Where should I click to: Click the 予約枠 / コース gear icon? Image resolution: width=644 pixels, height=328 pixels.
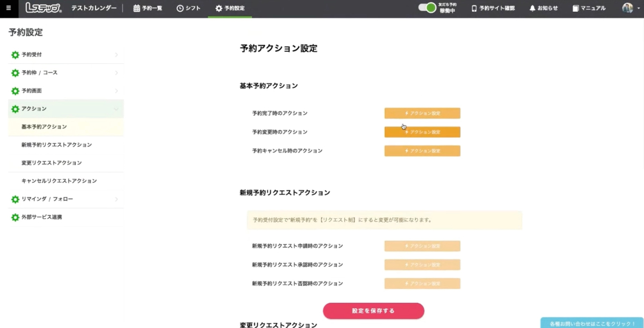(15, 73)
